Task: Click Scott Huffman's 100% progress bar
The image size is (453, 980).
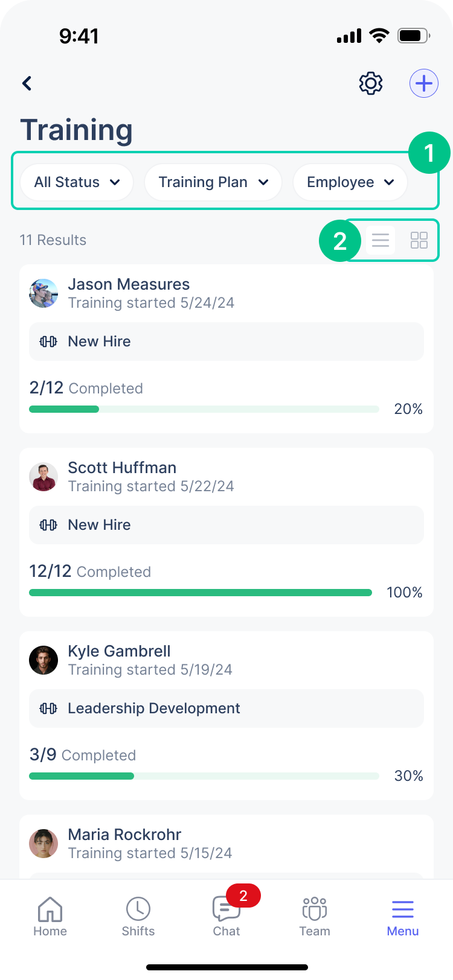Action: click(x=201, y=593)
